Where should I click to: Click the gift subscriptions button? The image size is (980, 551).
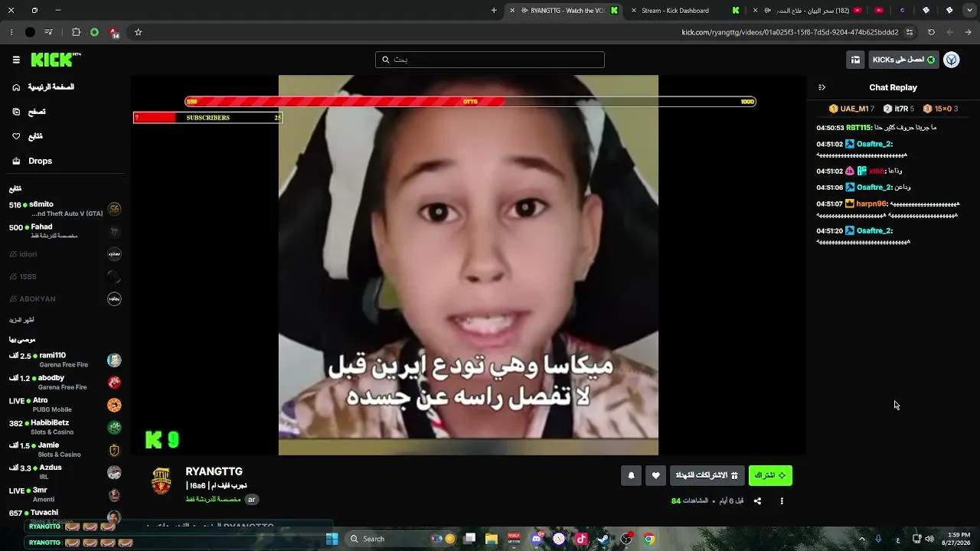[x=707, y=475]
